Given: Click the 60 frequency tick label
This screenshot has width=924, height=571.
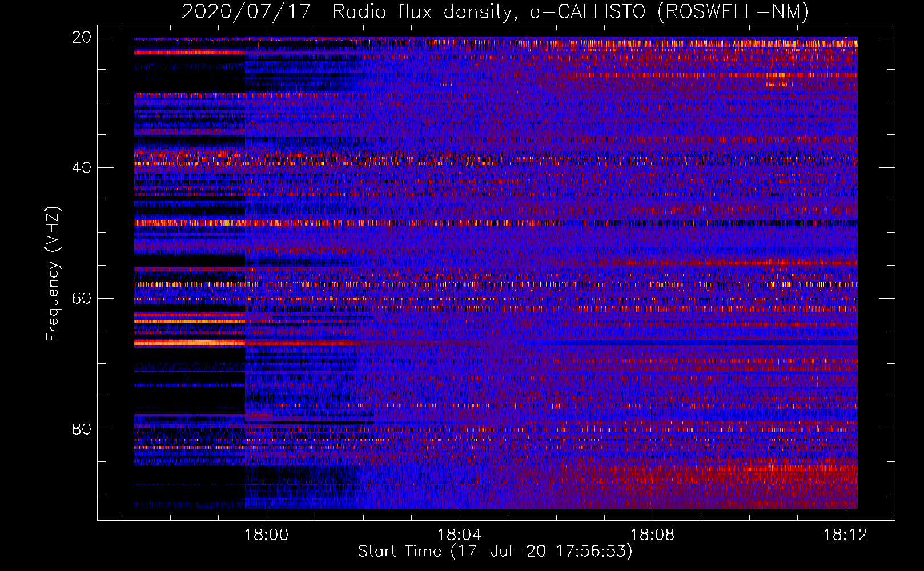Looking at the screenshot, I should point(82,298).
